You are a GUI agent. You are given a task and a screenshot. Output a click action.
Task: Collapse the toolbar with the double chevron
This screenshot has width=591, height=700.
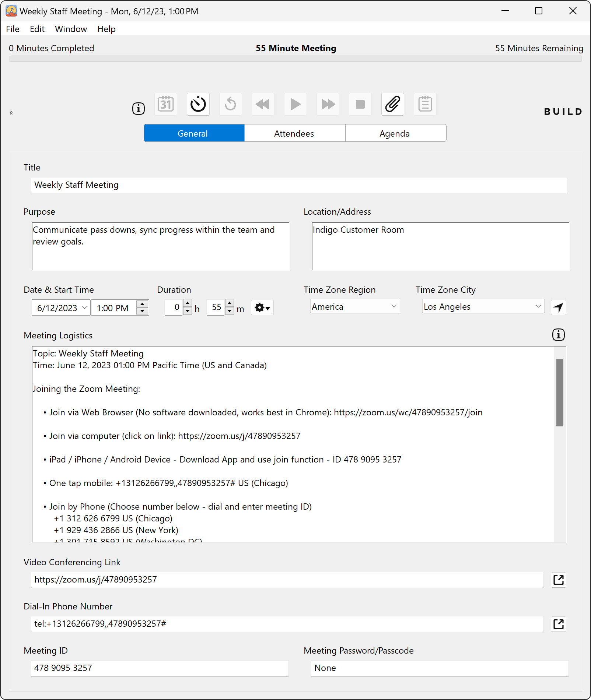pos(11,113)
